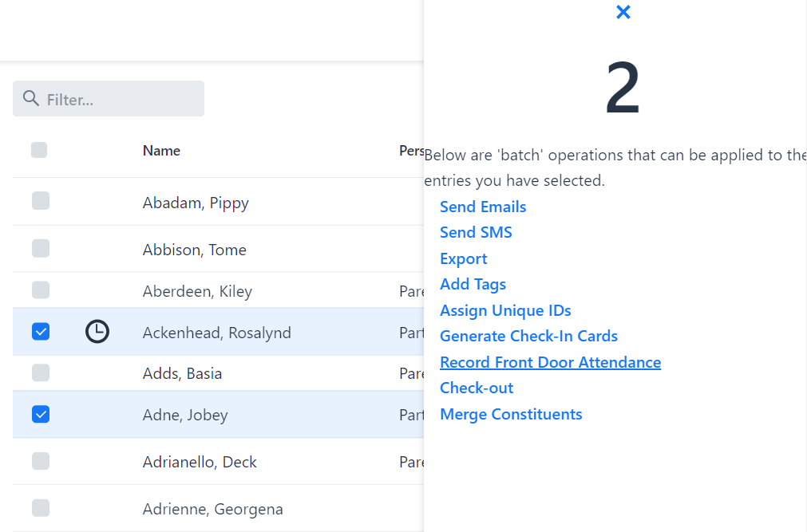Select Assign Unique IDs

tap(505, 310)
